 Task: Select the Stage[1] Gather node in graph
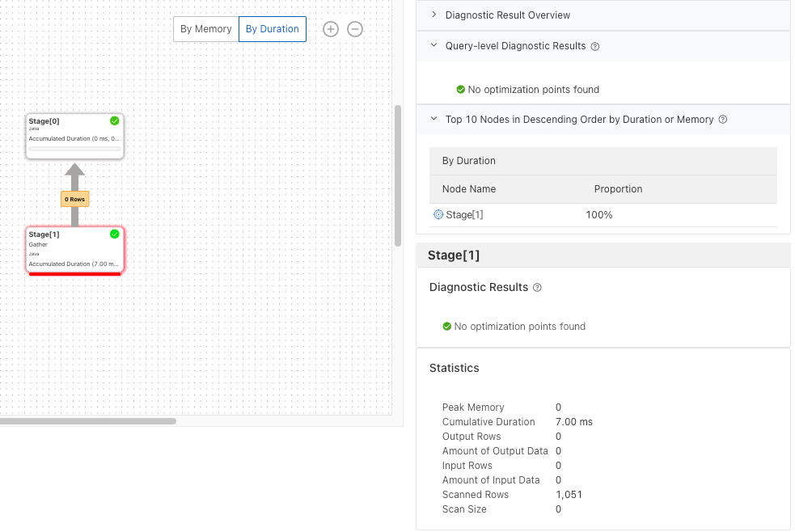point(74,251)
